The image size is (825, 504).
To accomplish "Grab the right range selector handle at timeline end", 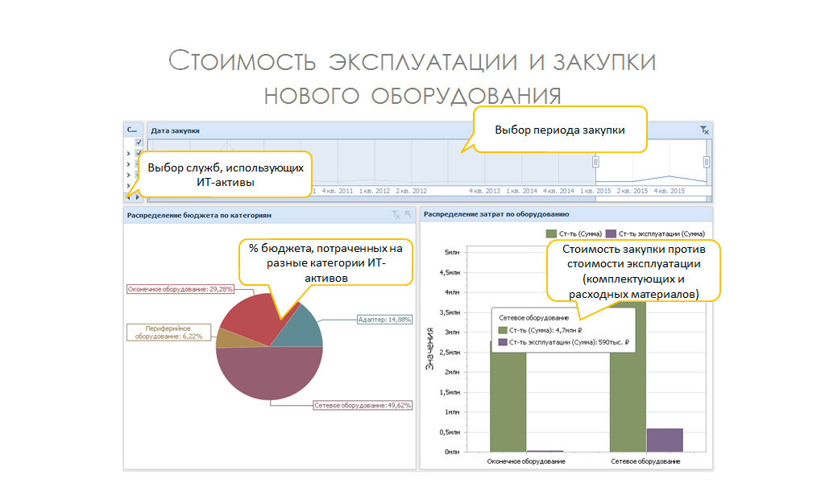I will point(706,162).
